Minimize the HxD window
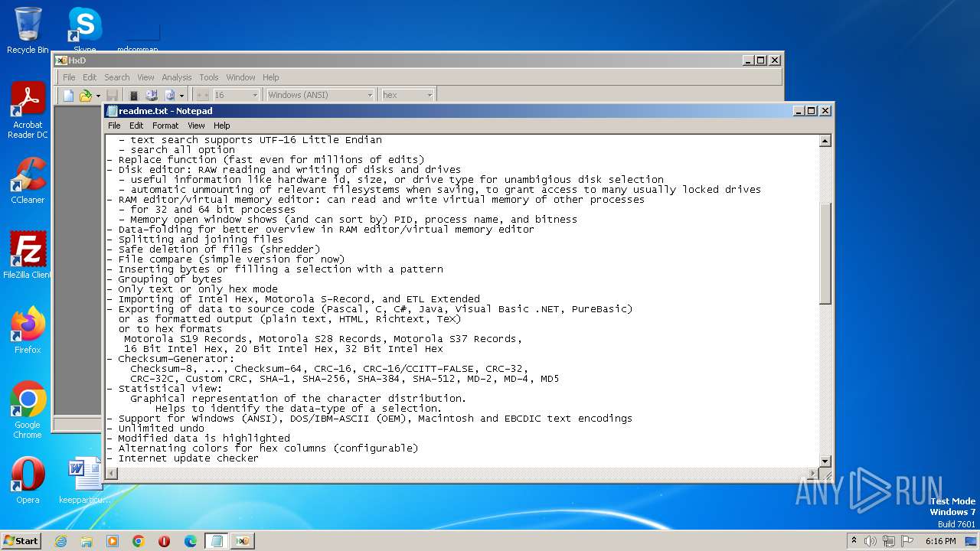Screen dimensions: 980x551 click(x=747, y=60)
